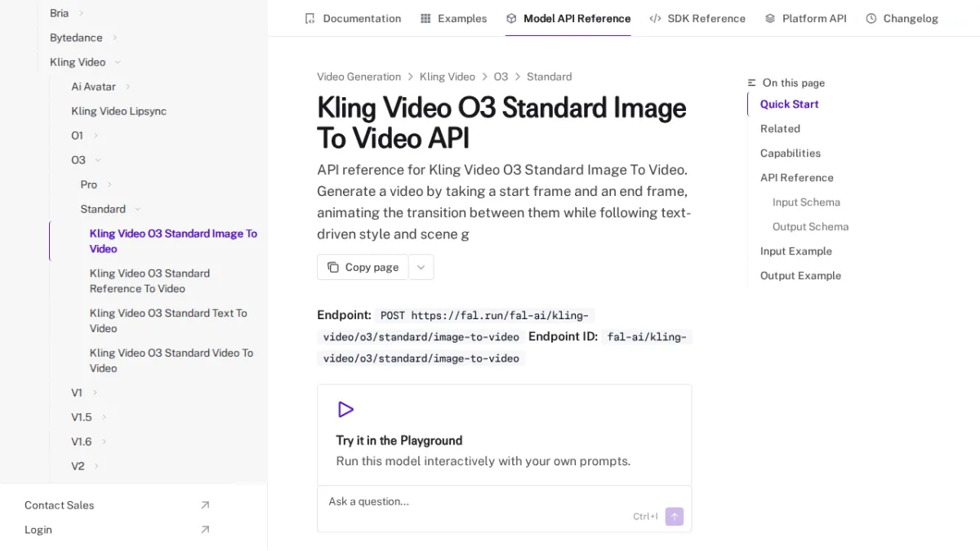Click Kling Video breadcrumb link
The height and width of the screenshot is (551, 980).
point(448,77)
